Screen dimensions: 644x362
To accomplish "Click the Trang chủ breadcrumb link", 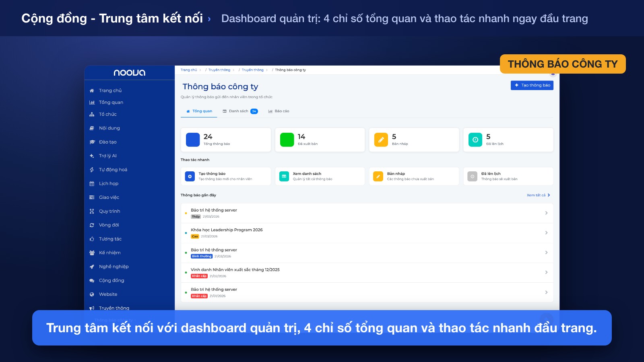I will click(x=189, y=70).
